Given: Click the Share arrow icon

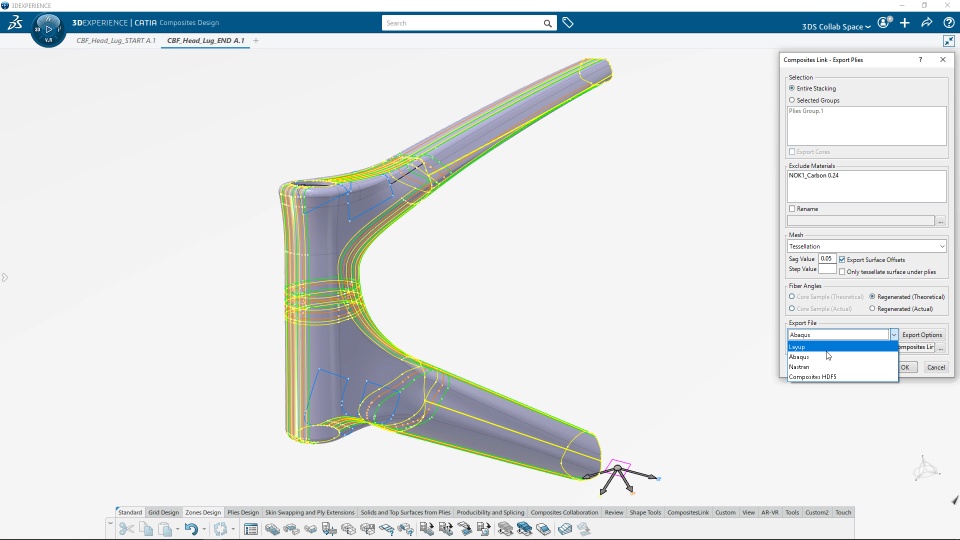Looking at the screenshot, I should (x=927, y=23).
